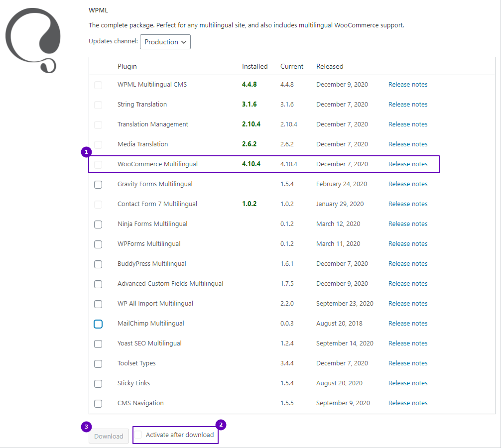The height and width of the screenshot is (448, 501).
Task: Click the Installed column header
Action: tap(254, 66)
